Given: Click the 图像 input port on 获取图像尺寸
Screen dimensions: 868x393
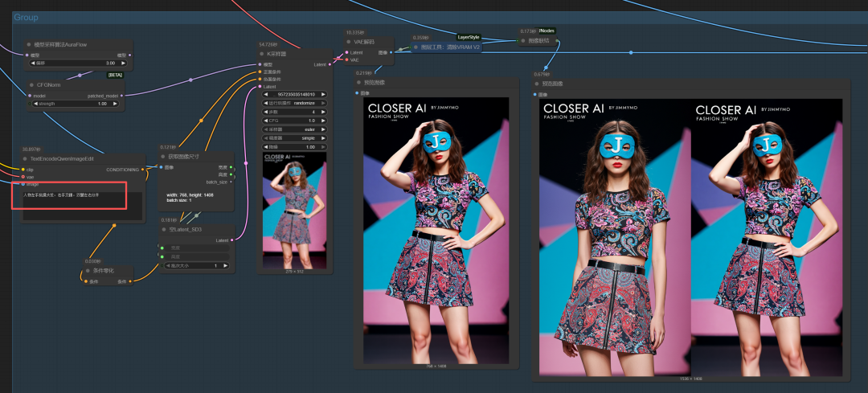Looking at the screenshot, I should pyautogui.click(x=161, y=167).
